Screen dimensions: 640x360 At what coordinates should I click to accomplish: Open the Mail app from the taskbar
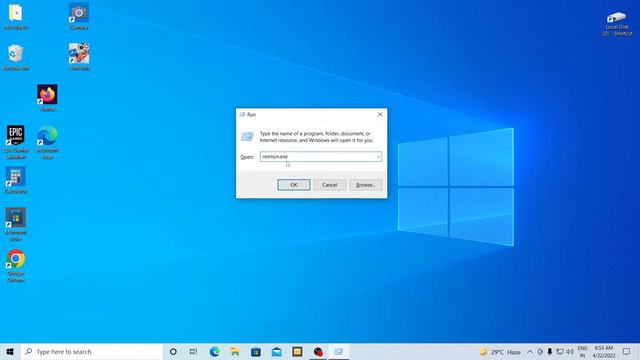[x=277, y=351]
